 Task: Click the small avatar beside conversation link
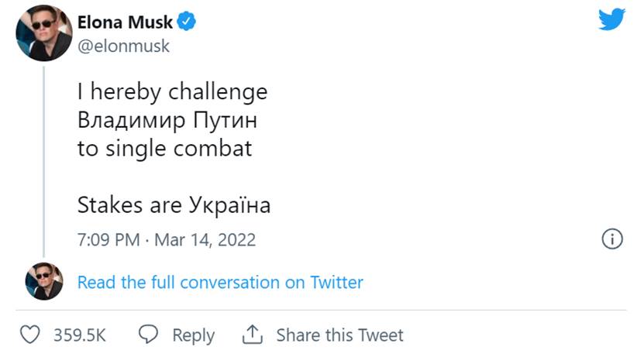tap(44, 281)
